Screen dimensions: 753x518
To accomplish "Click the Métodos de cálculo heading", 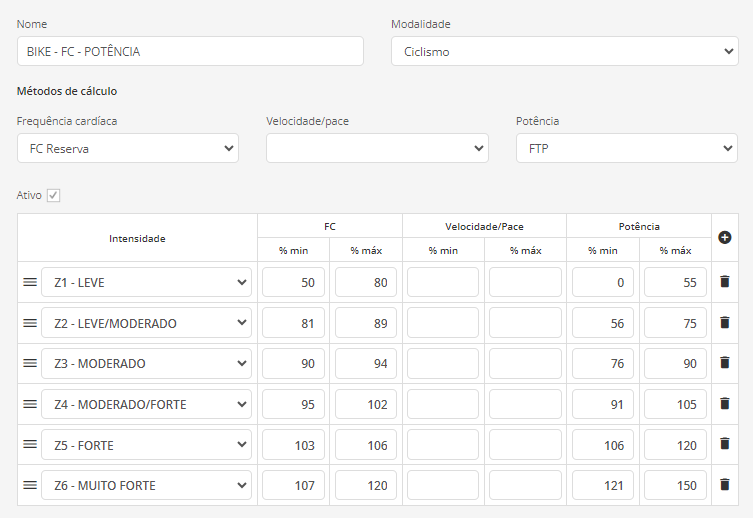I will 67,91.
